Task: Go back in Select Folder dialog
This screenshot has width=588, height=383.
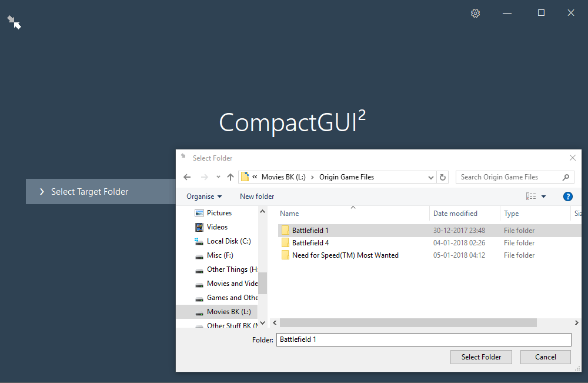Action: [x=187, y=177]
